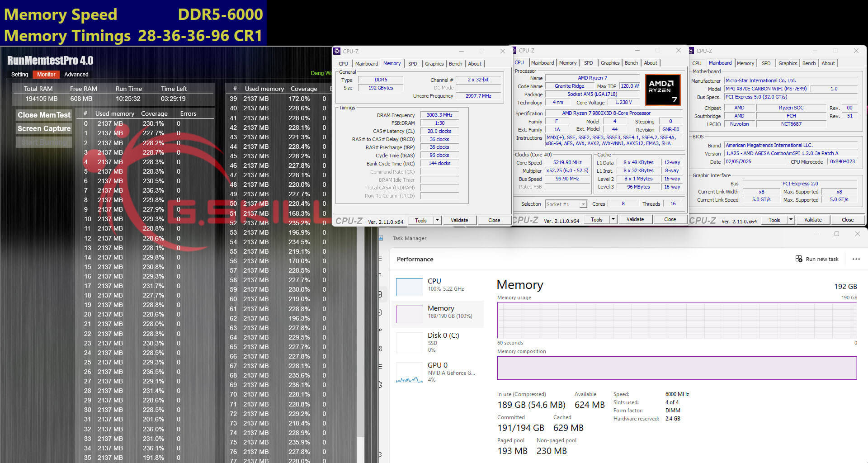The image size is (868, 463).
Task: Click the Multiplier value x52.25
Action: pos(567,170)
